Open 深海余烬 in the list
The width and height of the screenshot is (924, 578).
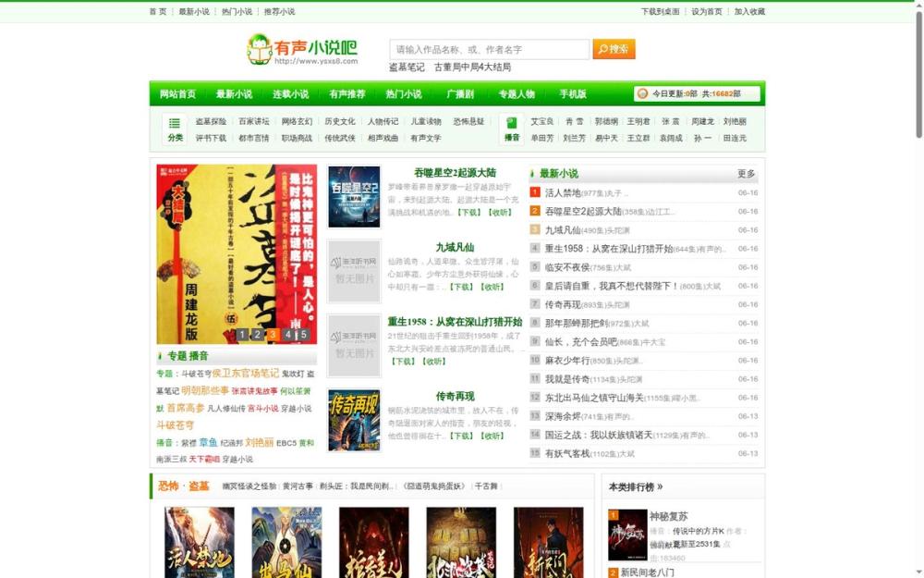point(563,416)
